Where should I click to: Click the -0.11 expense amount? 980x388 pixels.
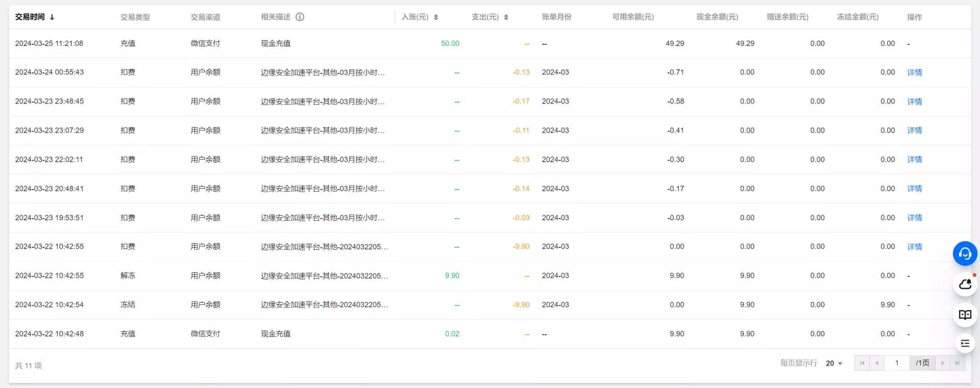coord(521,131)
